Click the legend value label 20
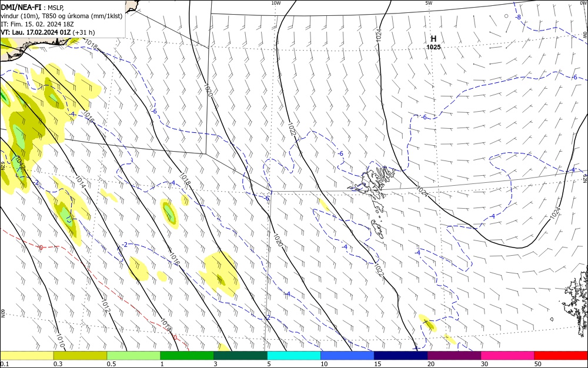The width and height of the screenshot is (588, 368). pyautogui.click(x=431, y=364)
